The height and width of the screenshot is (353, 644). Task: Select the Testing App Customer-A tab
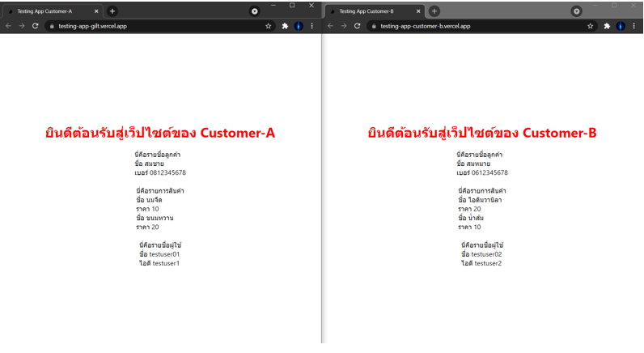[52, 11]
